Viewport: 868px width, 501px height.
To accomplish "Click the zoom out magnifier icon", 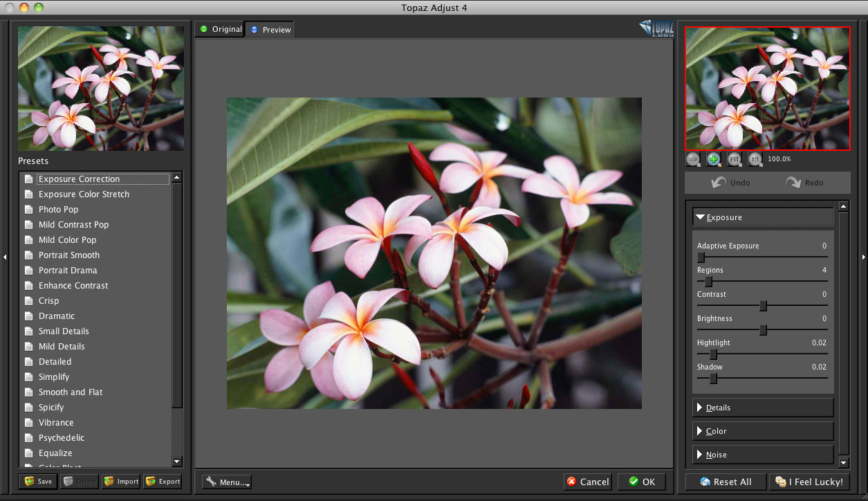I will pyautogui.click(x=693, y=159).
